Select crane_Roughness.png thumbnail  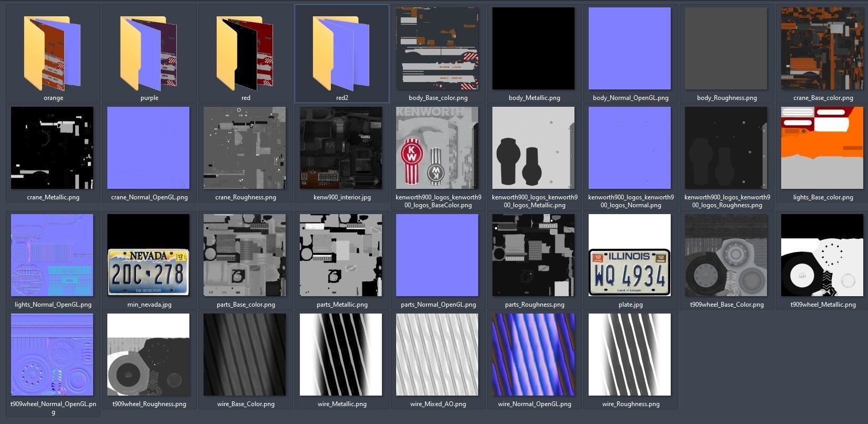245,148
